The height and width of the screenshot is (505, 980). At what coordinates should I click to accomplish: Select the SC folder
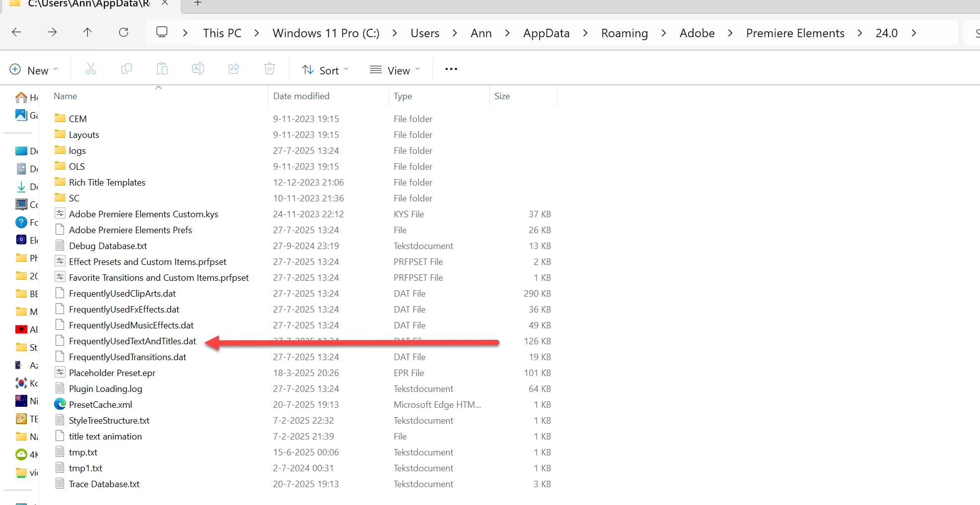[x=74, y=198]
